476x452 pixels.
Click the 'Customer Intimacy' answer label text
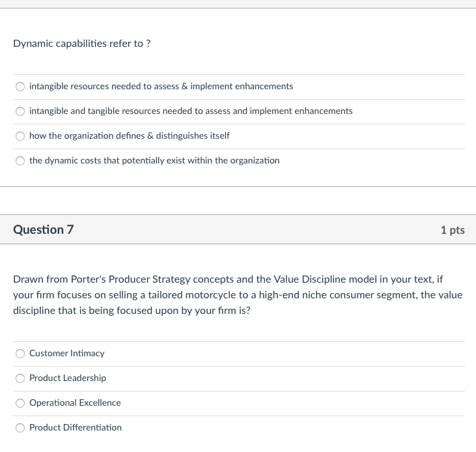pos(66,354)
